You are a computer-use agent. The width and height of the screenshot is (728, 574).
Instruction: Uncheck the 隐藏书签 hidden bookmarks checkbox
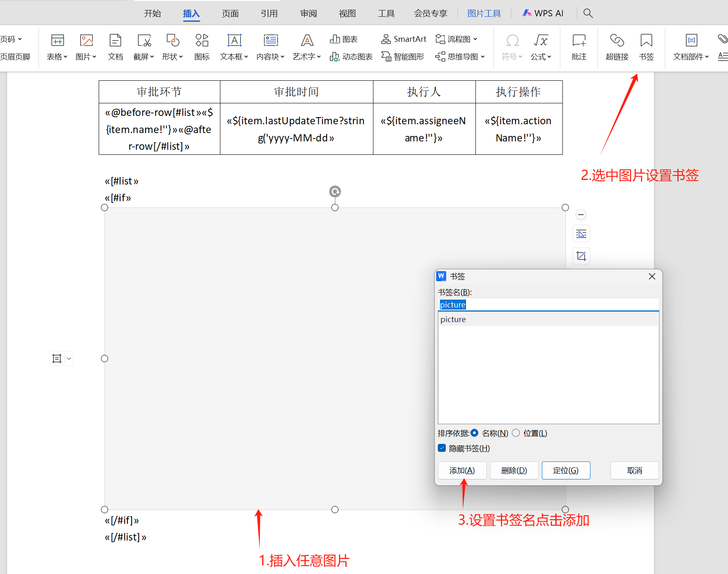point(442,448)
